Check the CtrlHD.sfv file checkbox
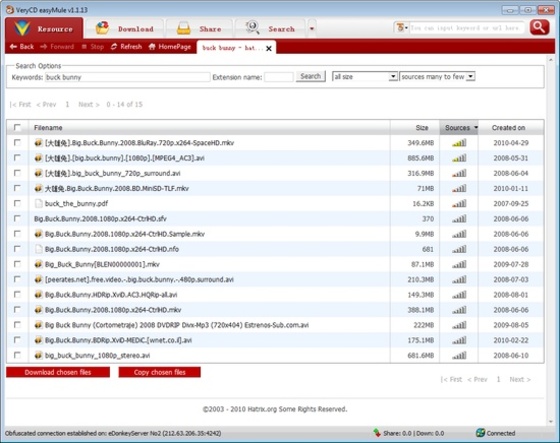The image size is (560, 443). [17, 218]
